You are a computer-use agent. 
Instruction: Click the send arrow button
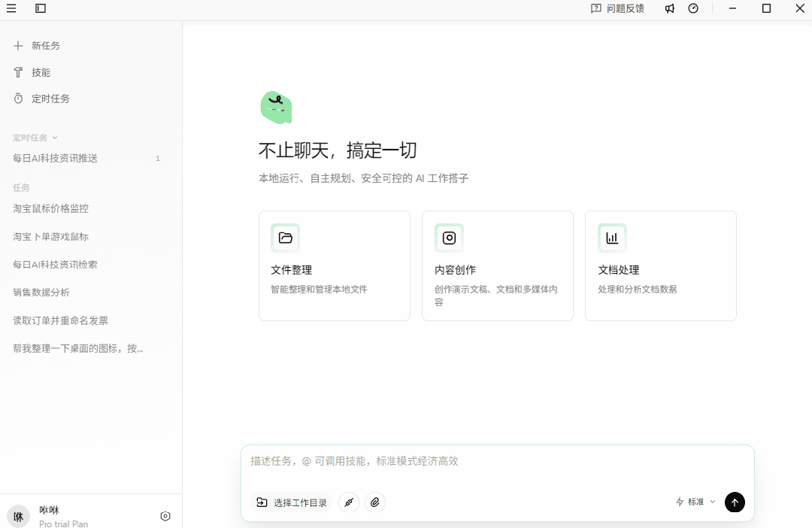[x=735, y=502]
